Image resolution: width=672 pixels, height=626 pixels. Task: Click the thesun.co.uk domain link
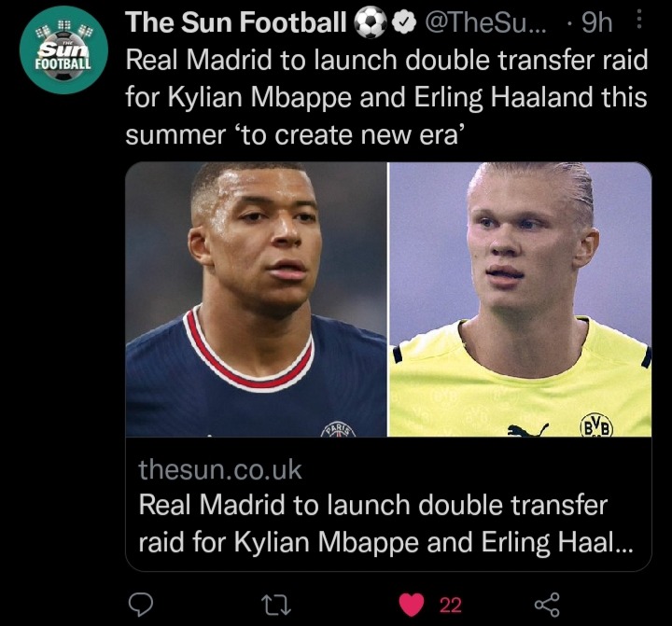(x=220, y=470)
